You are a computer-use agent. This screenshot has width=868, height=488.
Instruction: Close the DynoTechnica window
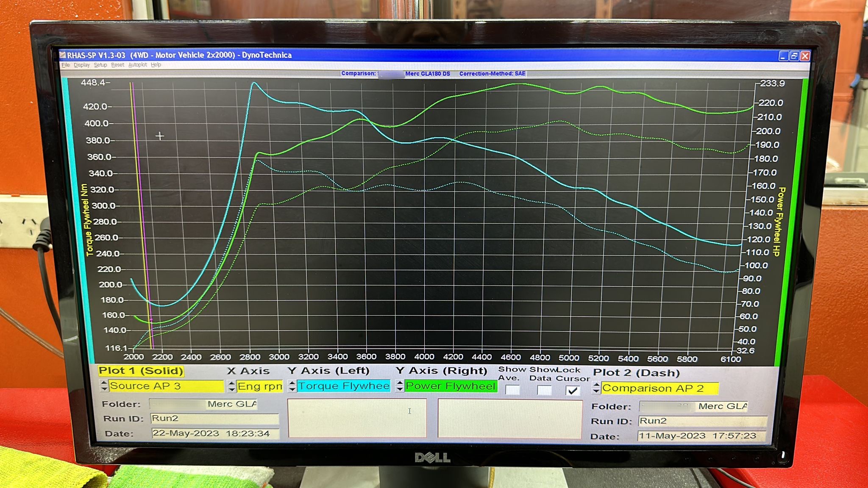coord(805,56)
